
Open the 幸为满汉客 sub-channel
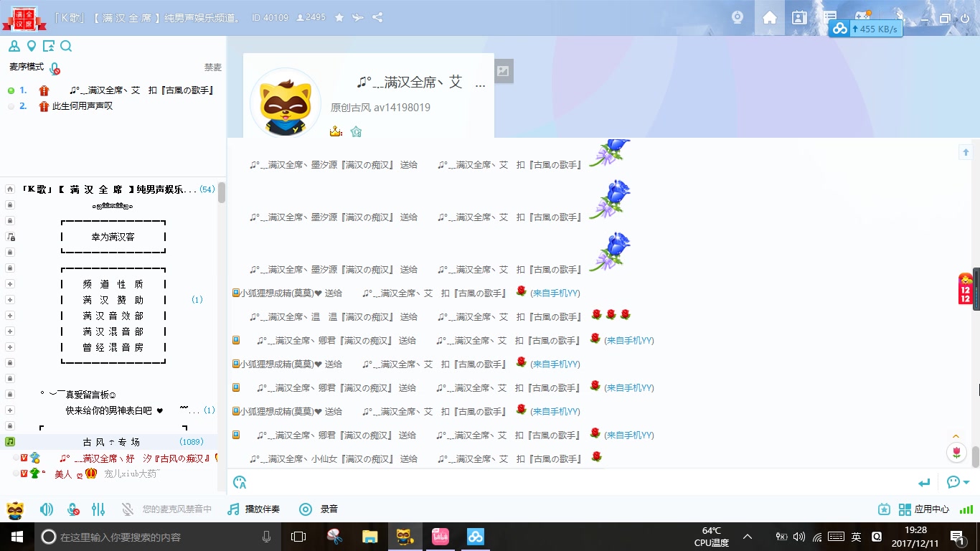coord(113,237)
